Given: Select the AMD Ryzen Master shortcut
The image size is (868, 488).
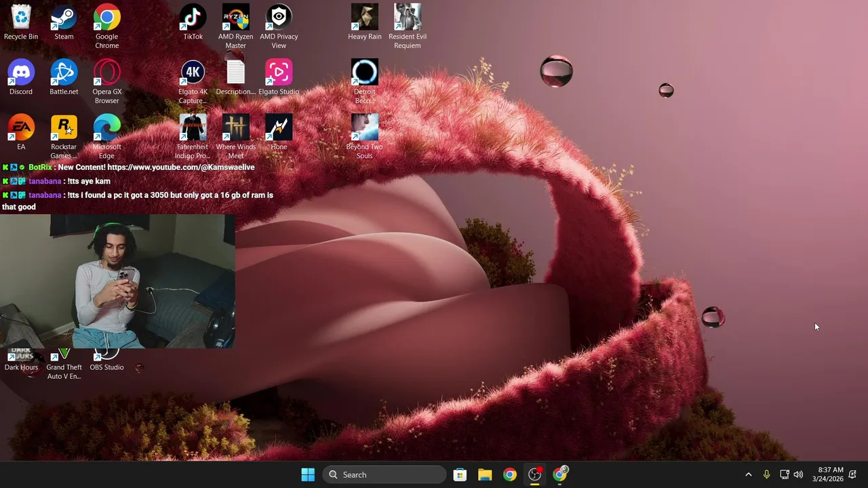Looking at the screenshot, I should coord(236,26).
